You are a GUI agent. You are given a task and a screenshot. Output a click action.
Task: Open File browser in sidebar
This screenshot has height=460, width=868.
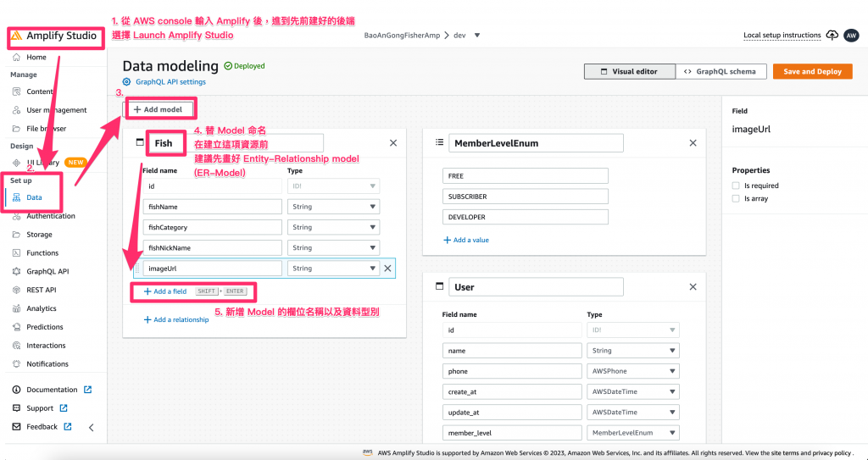point(46,129)
